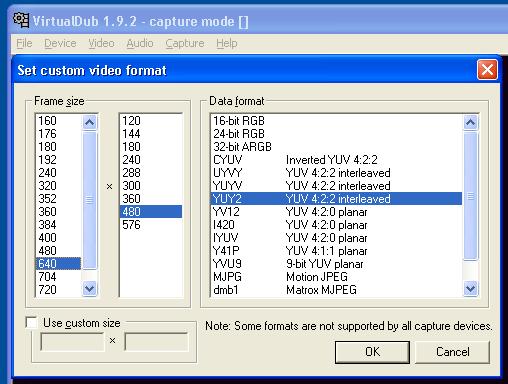508x384 pixels.
Task: Open the Audio menu
Action: [140, 43]
